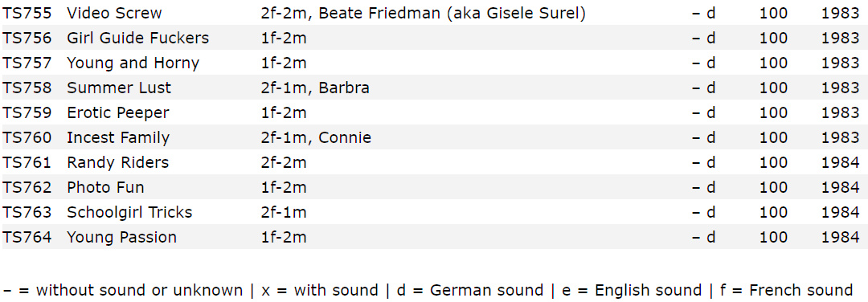Click the TS759 catalog entry code
Screen dimensions: 868x302
27,112
